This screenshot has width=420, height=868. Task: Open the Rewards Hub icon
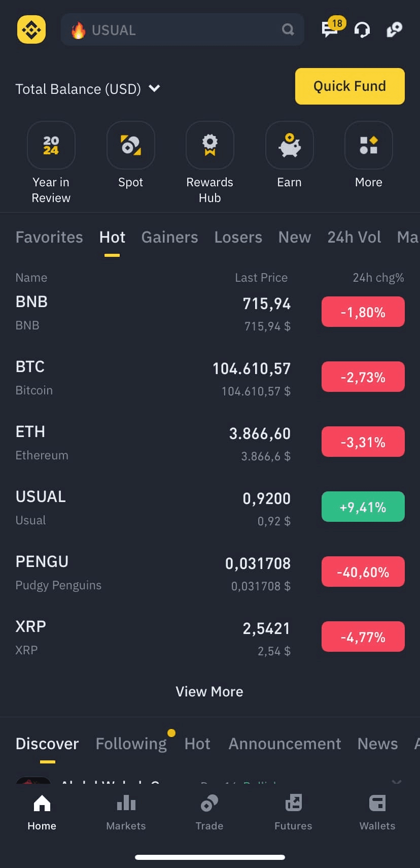click(209, 146)
